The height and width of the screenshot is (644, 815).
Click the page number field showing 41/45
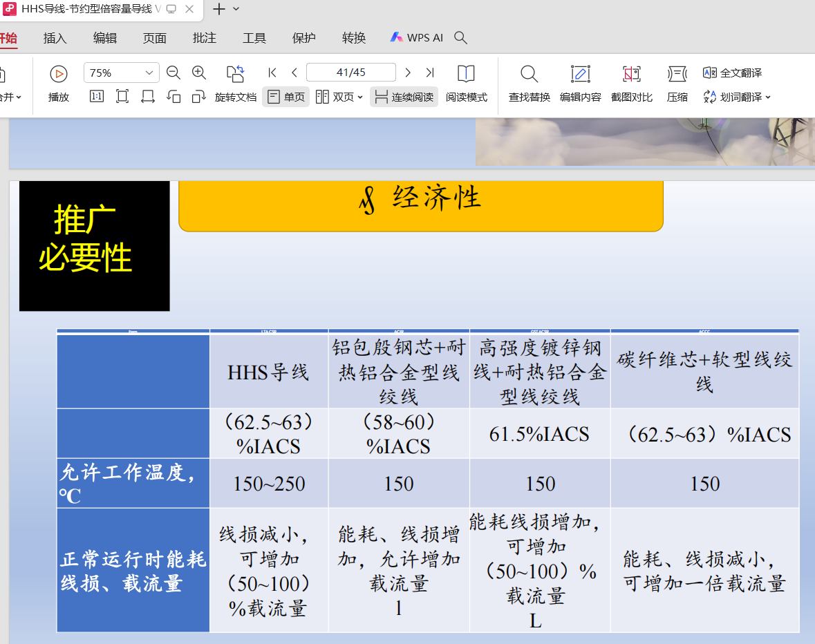point(350,73)
